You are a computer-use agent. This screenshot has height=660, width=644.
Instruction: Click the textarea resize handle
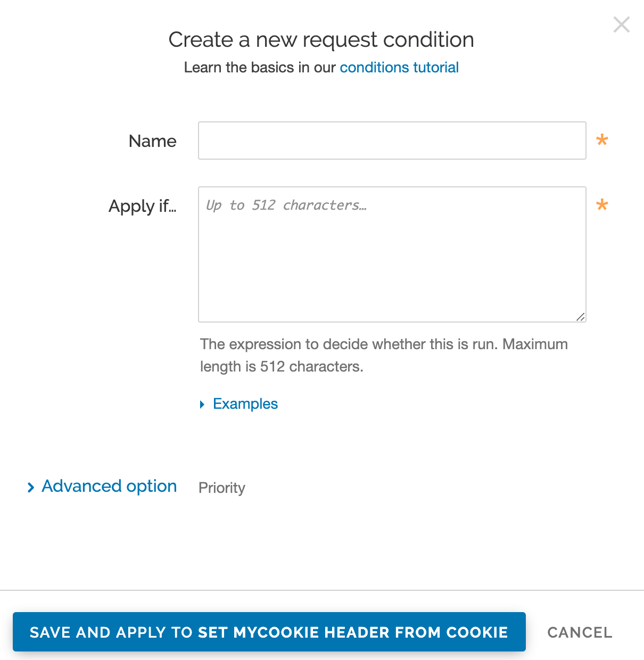581,317
